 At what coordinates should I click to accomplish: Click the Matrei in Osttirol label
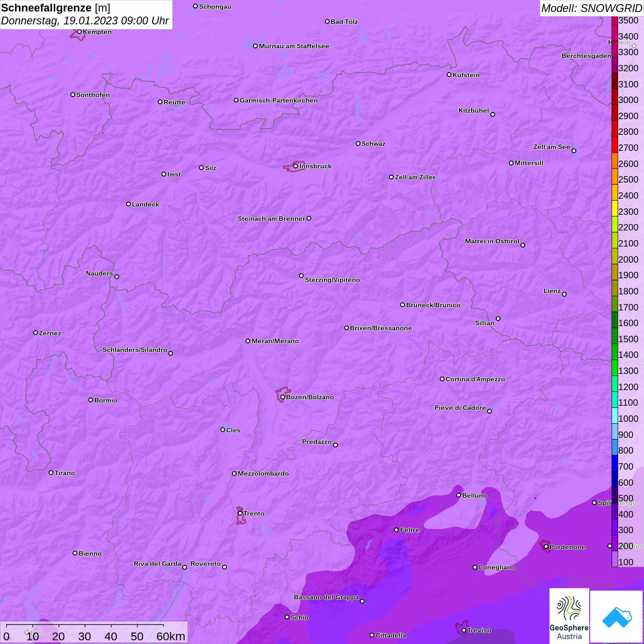tap(492, 241)
